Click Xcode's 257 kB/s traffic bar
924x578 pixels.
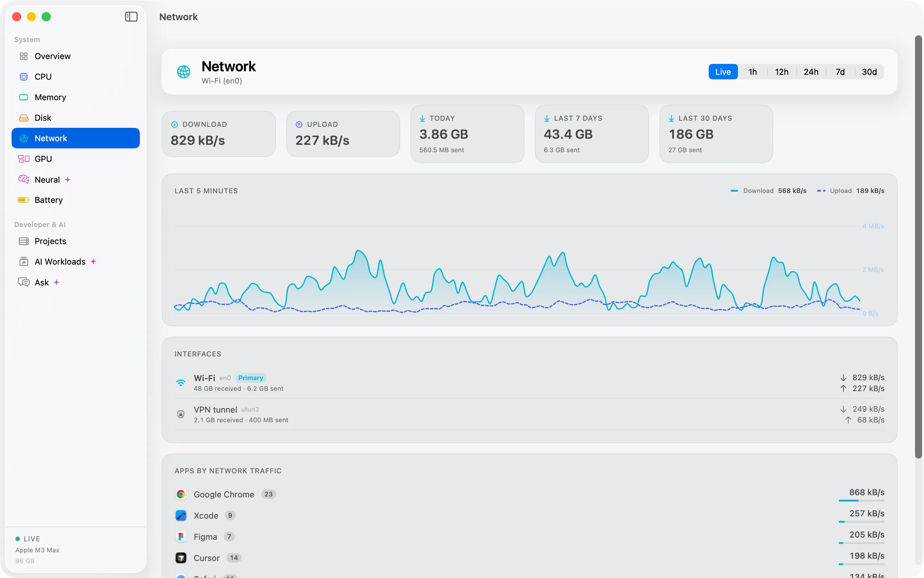pos(861,522)
